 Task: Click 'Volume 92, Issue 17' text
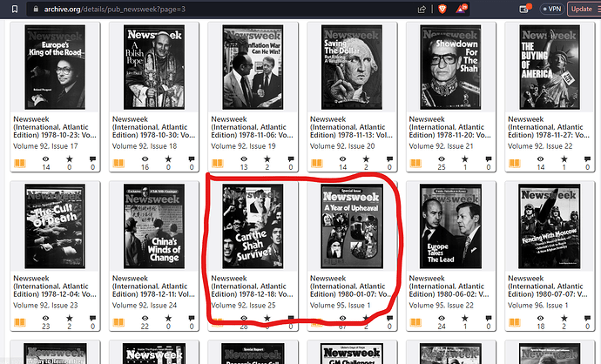[45, 146]
